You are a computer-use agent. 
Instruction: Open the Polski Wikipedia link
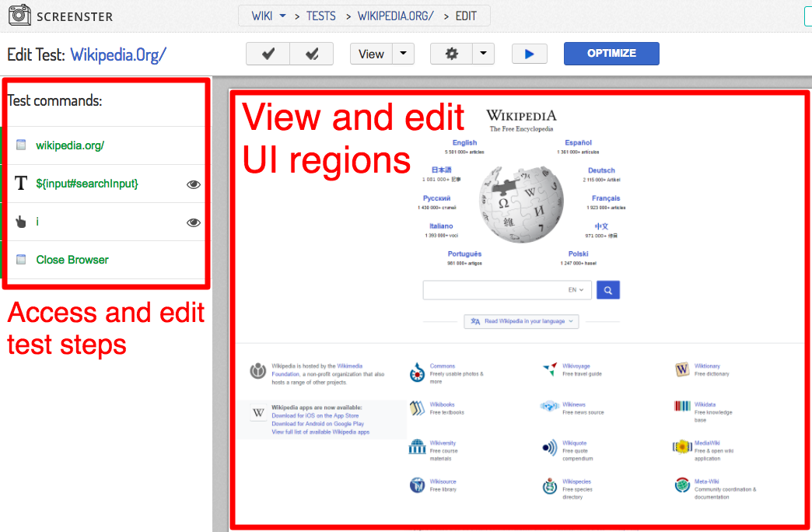pyautogui.click(x=578, y=254)
